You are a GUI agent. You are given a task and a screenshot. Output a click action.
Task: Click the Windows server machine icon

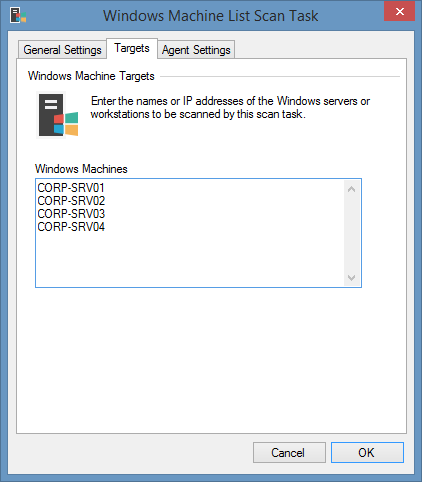click(58, 115)
